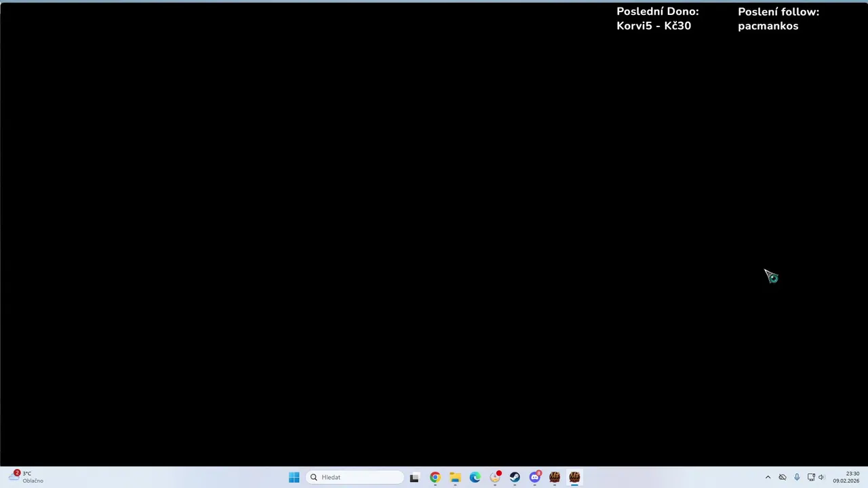The image size is (868, 488).
Task: Open File Explorer from the taskbar
Action: (455, 477)
